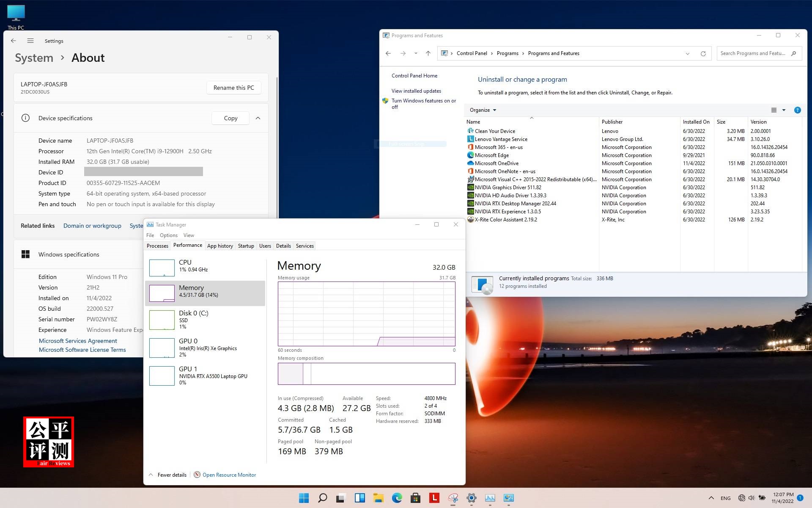The height and width of the screenshot is (508, 812).
Task: Switch to the App history tab
Action: pyautogui.click(x=220, y=246)
